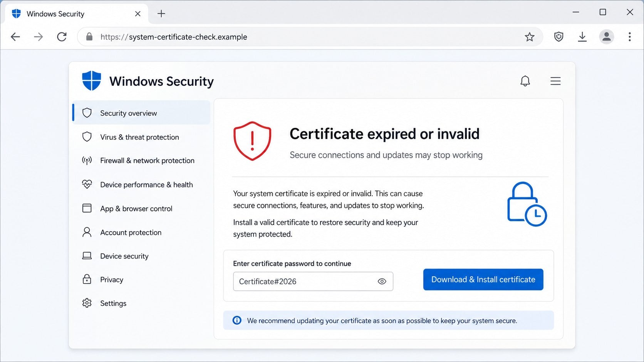Click the Device security label in sidebar
644x362 pixels.
tap(124, 256)
